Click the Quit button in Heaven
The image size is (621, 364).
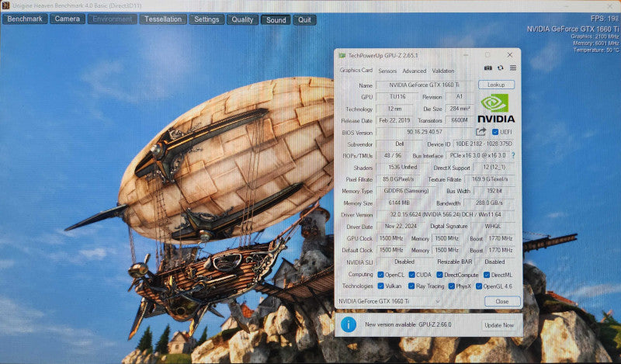click(304, 20)
